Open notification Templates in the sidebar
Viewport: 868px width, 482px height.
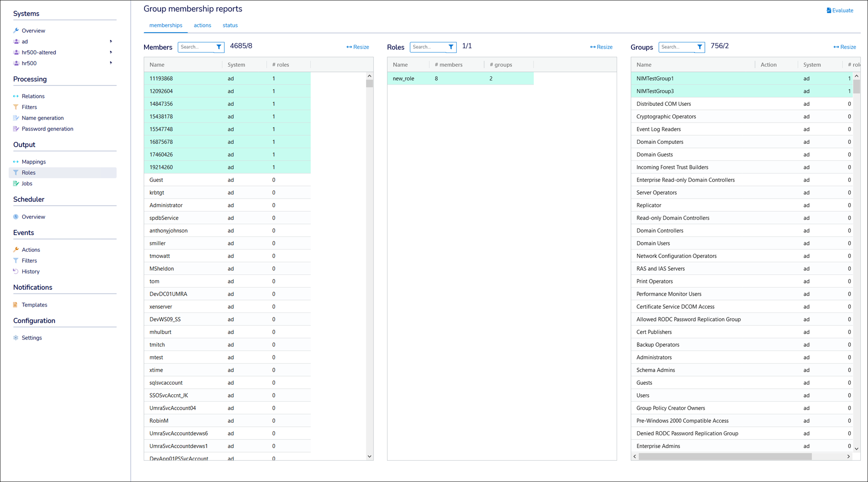(x=34, y=305)
